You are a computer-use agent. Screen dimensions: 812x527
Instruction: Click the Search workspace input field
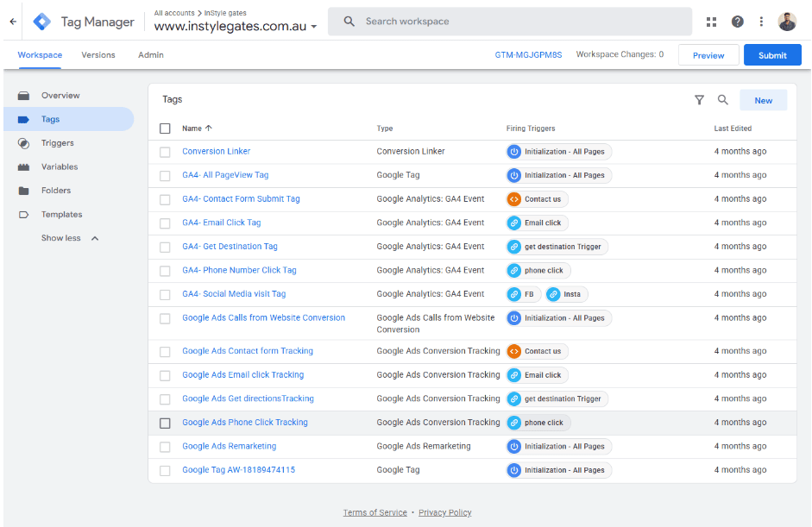(x=510, y=22)
